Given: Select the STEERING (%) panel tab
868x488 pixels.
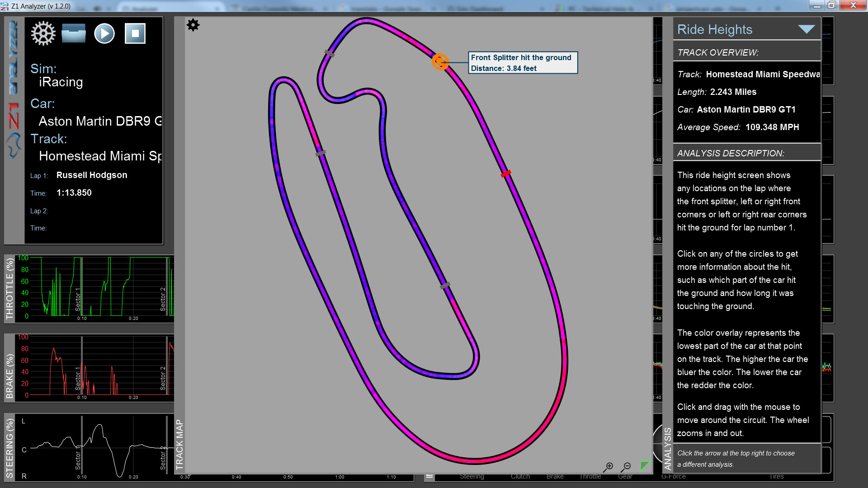Looking at the screenshot, I should pos(9,448).
